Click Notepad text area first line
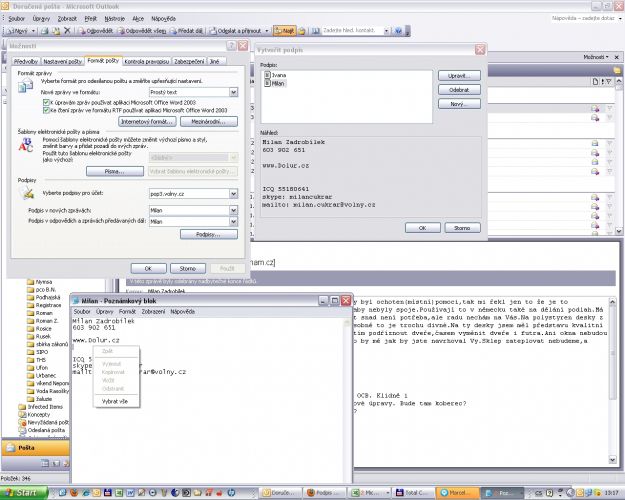 click(104, 321)
